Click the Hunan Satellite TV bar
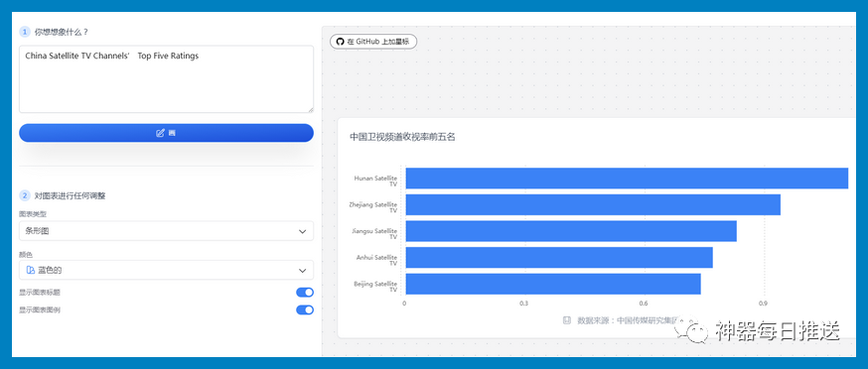This screenshot has width=868, height=369. click(x=627, y=179)
